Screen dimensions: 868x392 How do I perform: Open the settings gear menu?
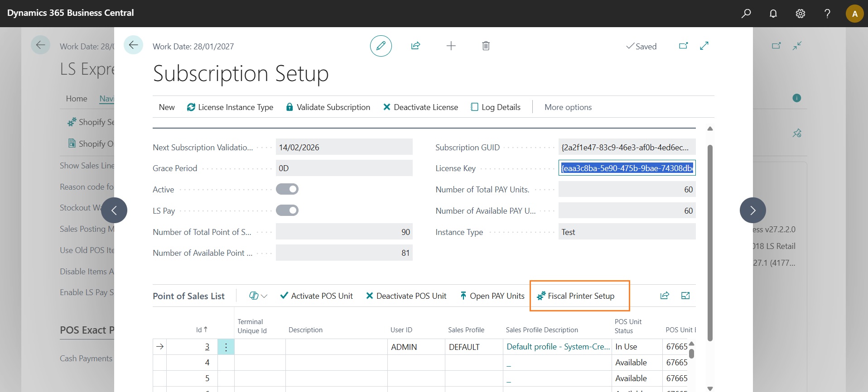pyautogui.click(x=800, y=14)
